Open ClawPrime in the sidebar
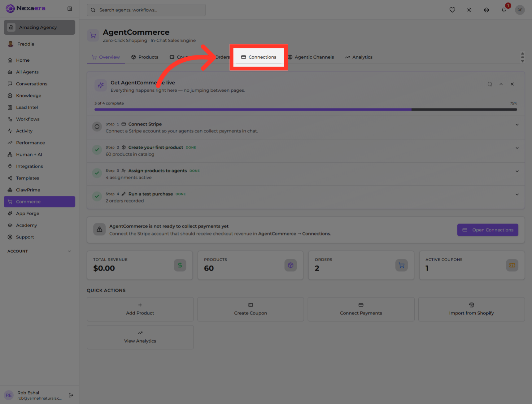The height and width of the screenshot is (404, 532). (x=39, y=190)
